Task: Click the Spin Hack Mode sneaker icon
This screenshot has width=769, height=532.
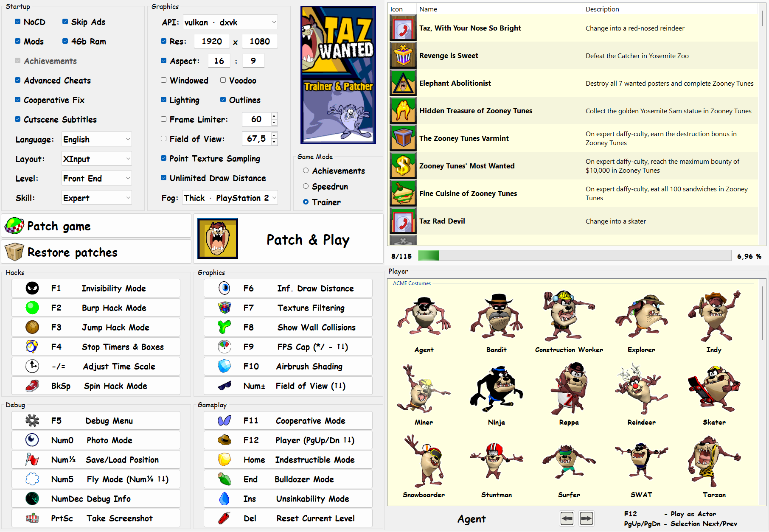Action: tap(32, 386)
